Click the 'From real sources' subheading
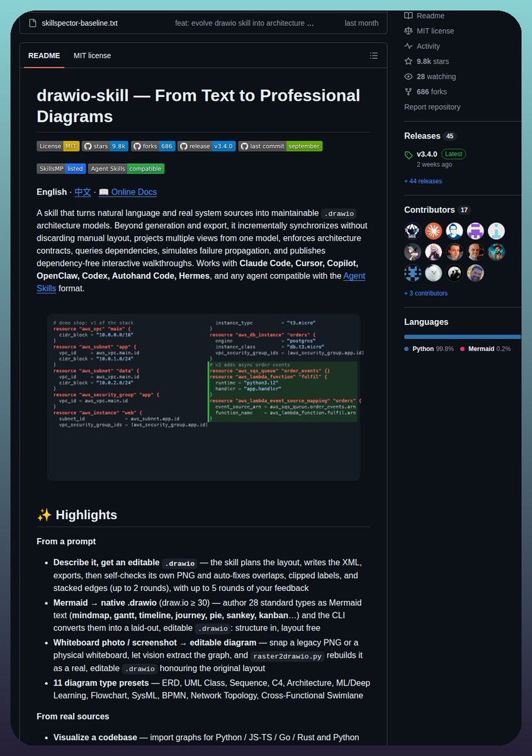532x756 pixels. [x=73, y=716]
